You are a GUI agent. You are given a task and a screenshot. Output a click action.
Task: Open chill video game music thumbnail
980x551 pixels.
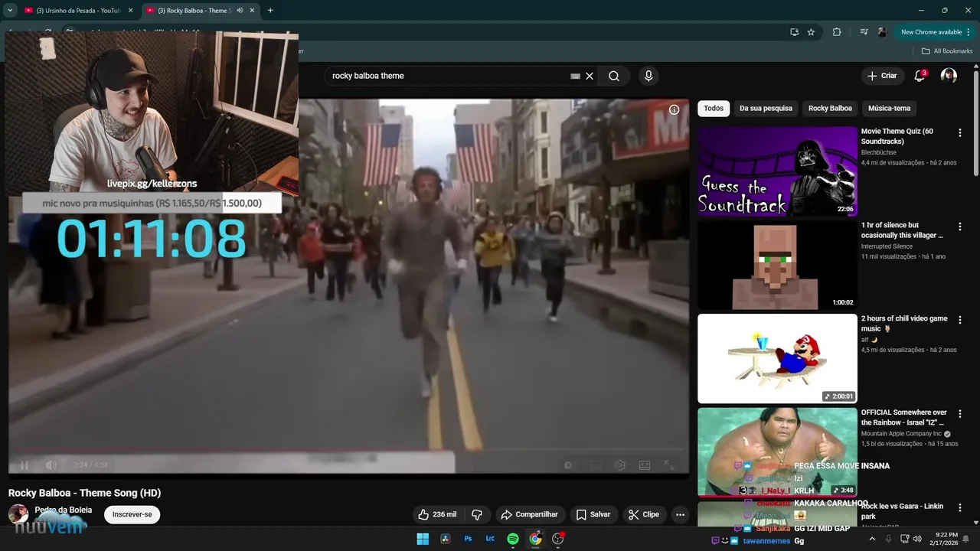(x=777, y=358)
